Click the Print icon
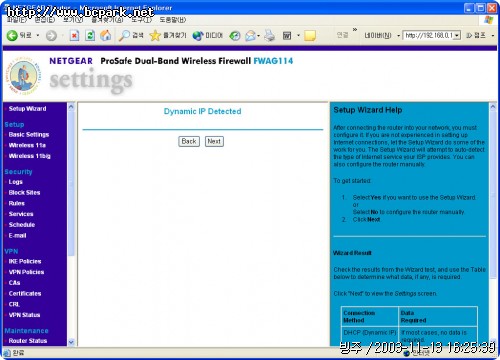The image size is (500, 360). click(270, 35)
